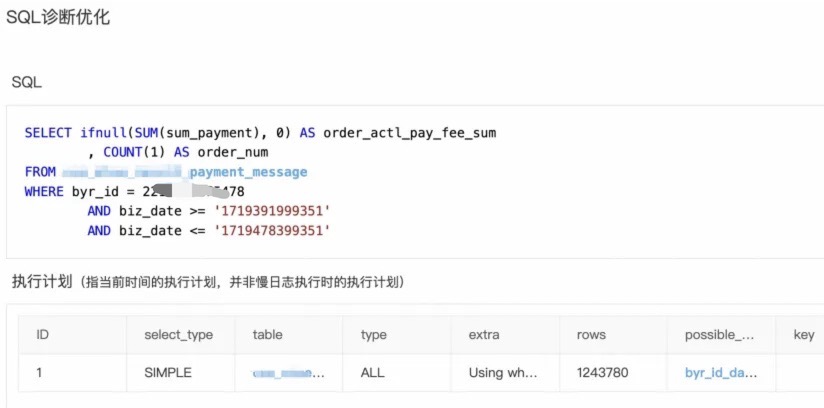
Task: Select the 'ID' column header
Action: coord(43,335)
